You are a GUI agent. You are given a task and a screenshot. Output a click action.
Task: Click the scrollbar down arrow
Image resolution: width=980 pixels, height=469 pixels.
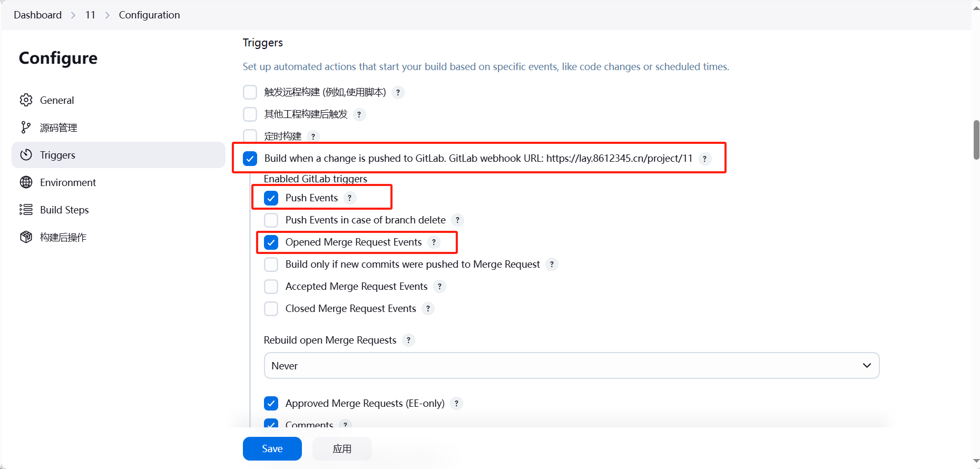click(x=976, y=462)
